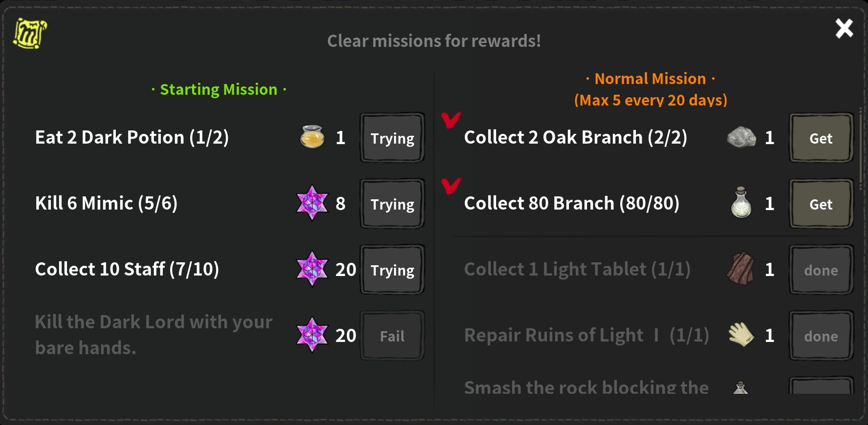
Task: Click red checkmark beside Collect 2 Oak Branch
Action: click(x=451, y=120)
